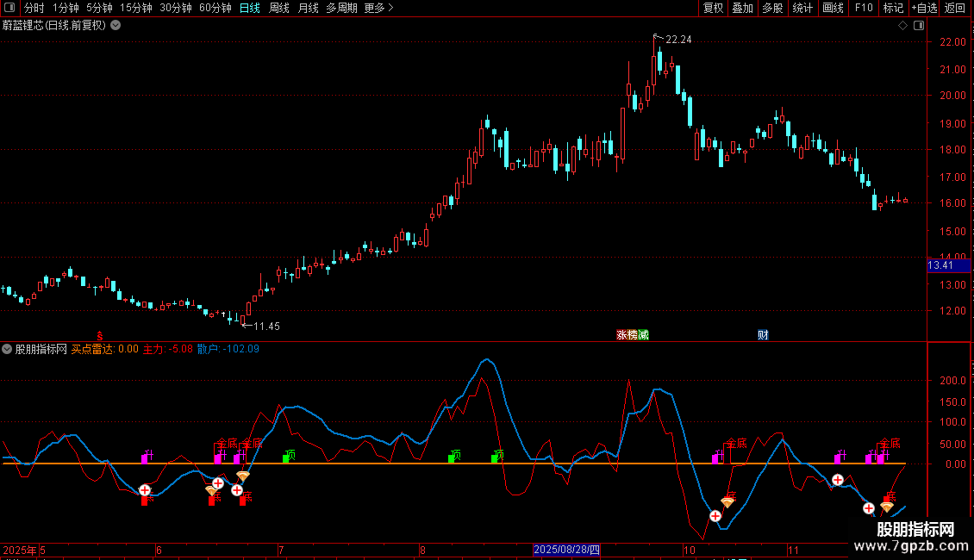Click the 返回 back button
The width and height of the screenshot is (974, 560).
pyautogui.click(x=955, y=8)
